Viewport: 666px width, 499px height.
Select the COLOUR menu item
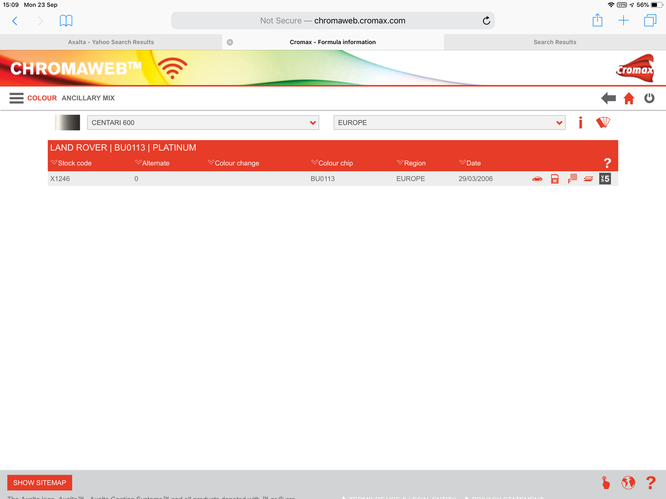[x=42, y=98]
